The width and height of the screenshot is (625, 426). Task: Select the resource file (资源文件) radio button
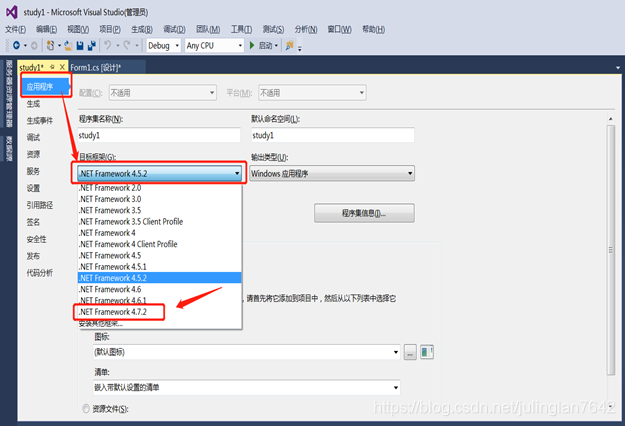(86, 408)
